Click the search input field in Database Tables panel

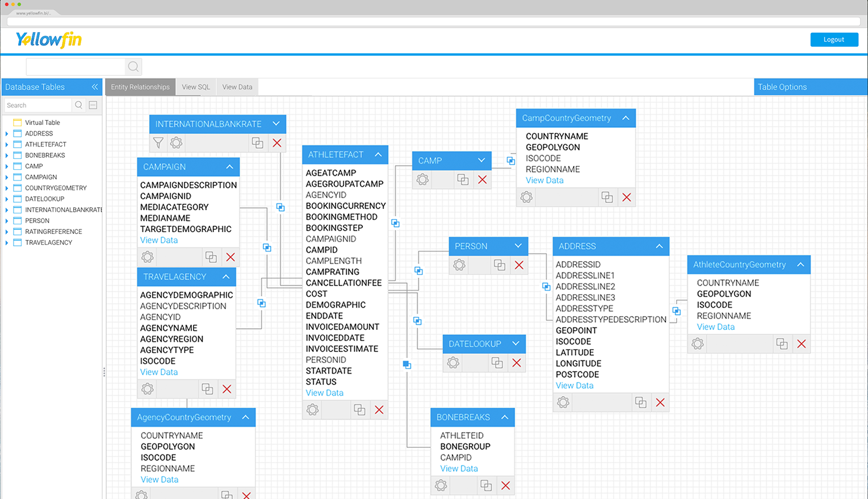click(x=37, y=105)
